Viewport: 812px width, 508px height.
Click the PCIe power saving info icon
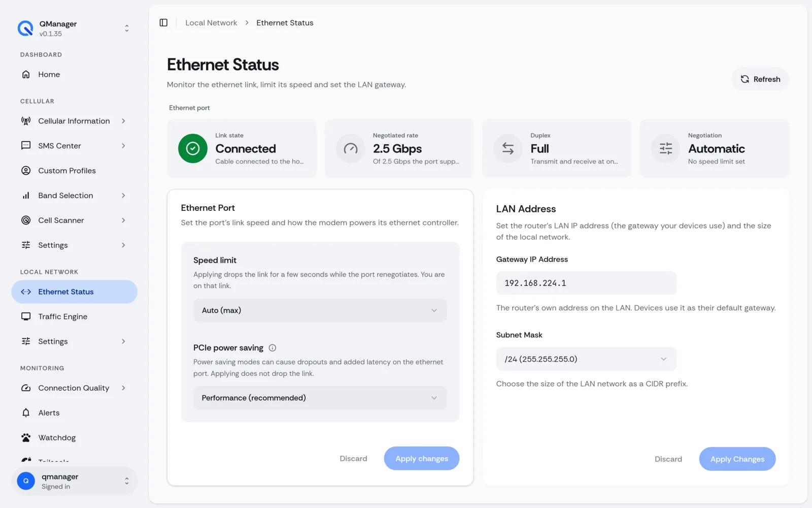pos(273,348)
